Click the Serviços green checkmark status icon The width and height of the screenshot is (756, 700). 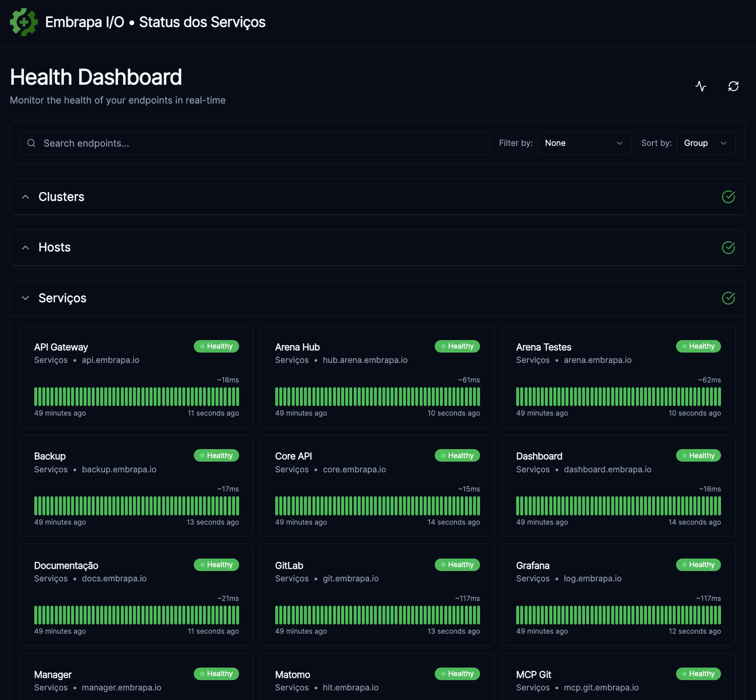tap(728, 298)
